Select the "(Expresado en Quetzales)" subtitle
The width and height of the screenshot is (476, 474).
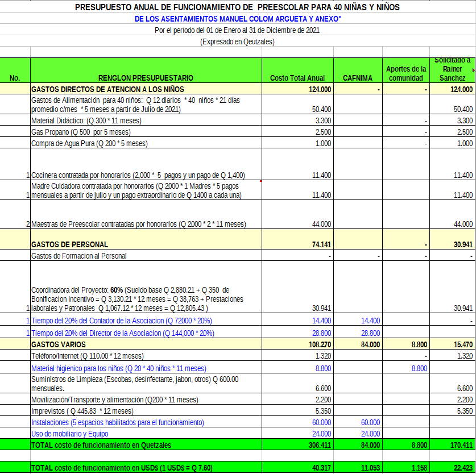237,41
